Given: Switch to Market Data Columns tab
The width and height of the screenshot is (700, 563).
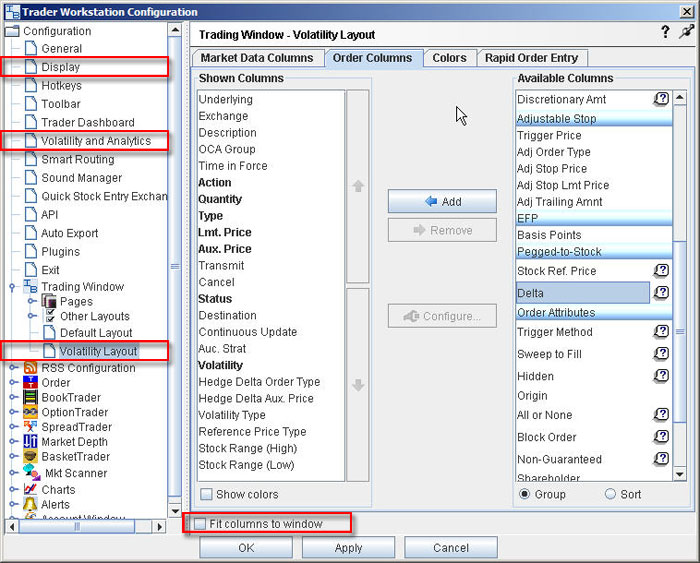Looking at the screenshot, I should click(257, 58).
